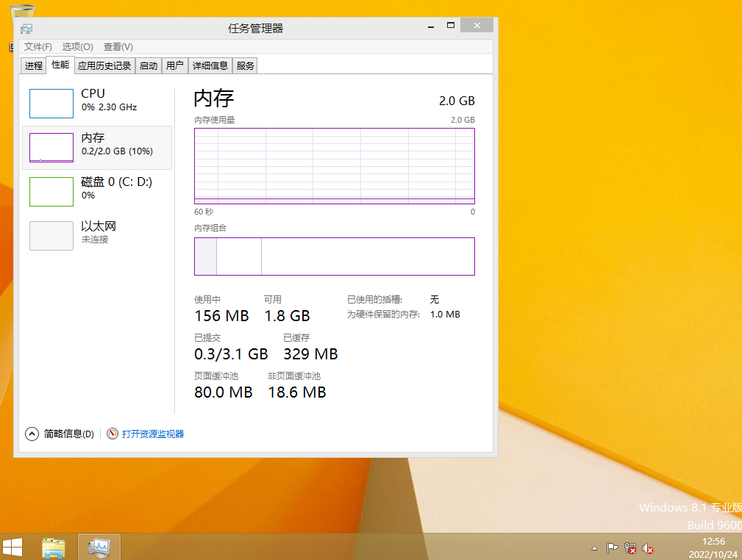The height and width of the screenshot is (560, 742).
Task: Collapse with the 简略信息 arrow icon
Action: [32, 434]
